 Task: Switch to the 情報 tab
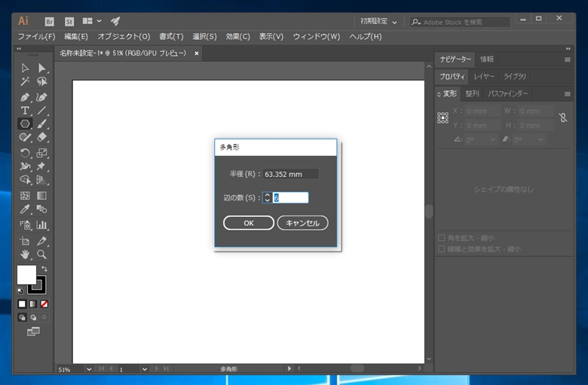point(487,60)
